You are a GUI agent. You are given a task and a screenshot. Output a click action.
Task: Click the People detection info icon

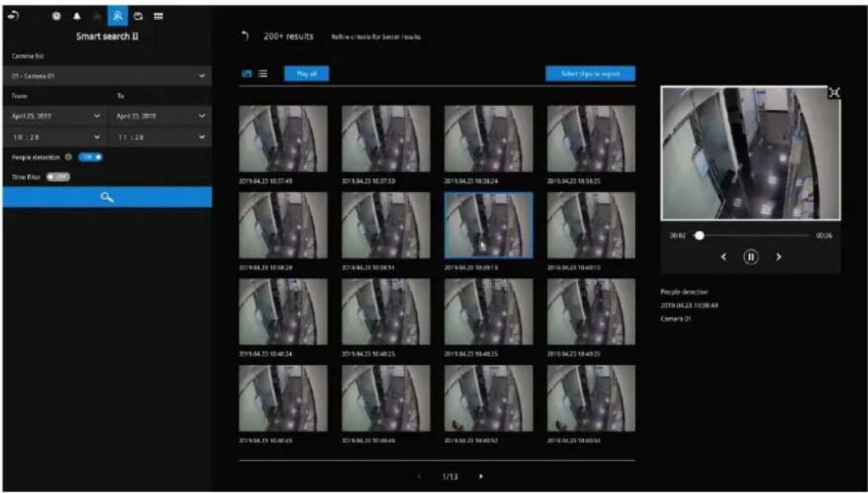click(68, 157)
